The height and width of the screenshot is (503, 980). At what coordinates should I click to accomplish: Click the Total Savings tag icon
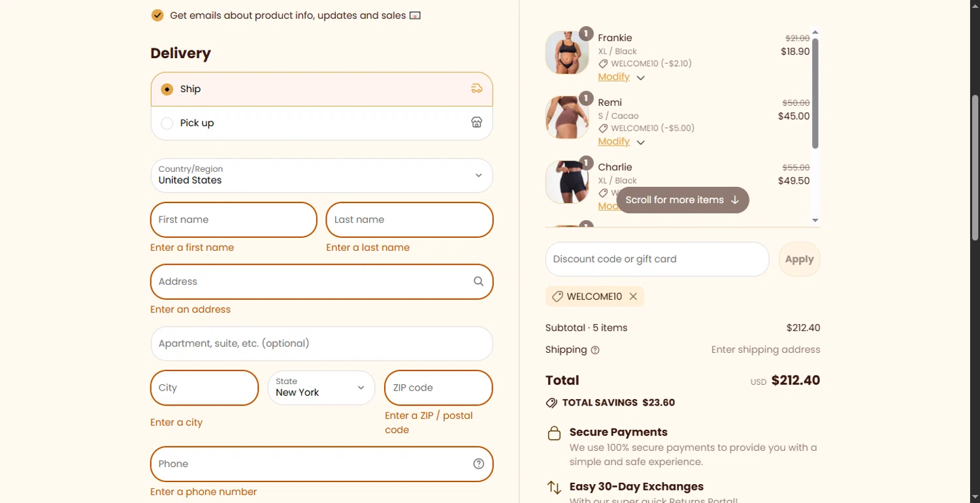tap(551, 403)
